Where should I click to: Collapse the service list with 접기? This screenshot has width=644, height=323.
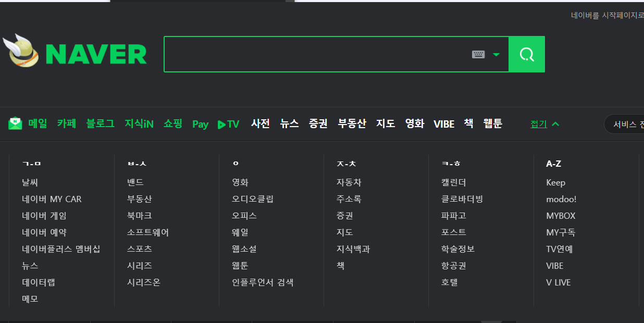544,124
